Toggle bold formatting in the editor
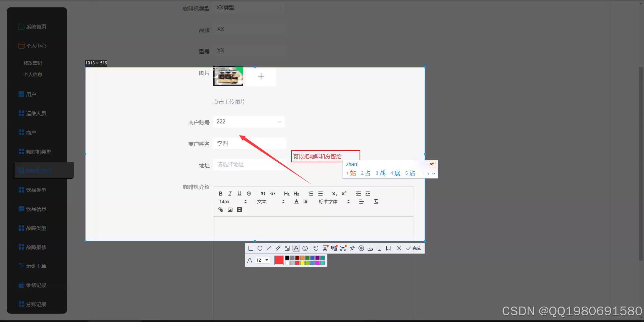The image size is (644, 322). (221, 194)
